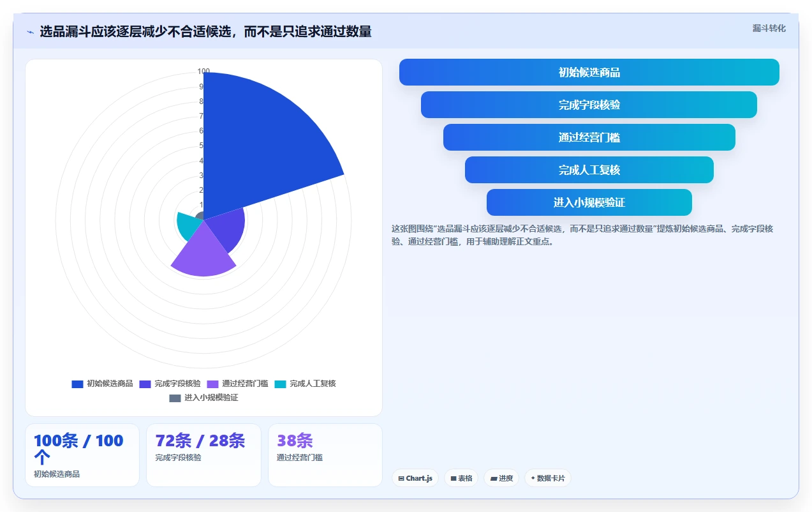
Task: Click legend text 初始候选商品
Action: pos(110,384)
